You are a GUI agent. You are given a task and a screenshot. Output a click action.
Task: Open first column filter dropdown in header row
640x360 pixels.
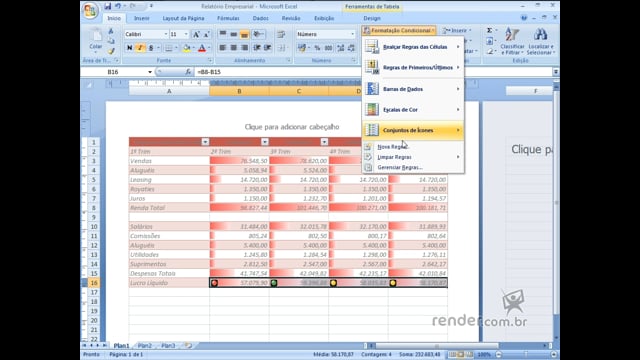tap(205, 142)
